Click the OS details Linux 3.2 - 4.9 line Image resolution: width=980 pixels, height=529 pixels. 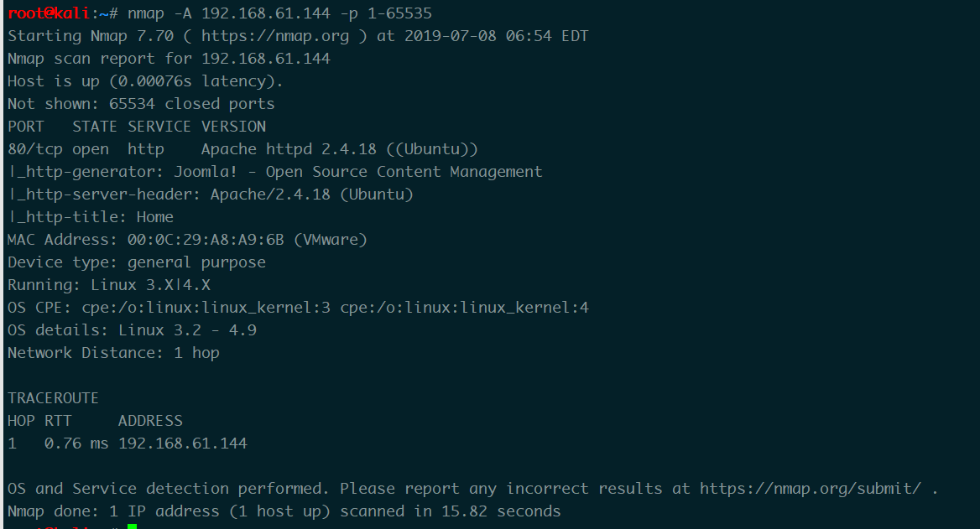(132, 329)
